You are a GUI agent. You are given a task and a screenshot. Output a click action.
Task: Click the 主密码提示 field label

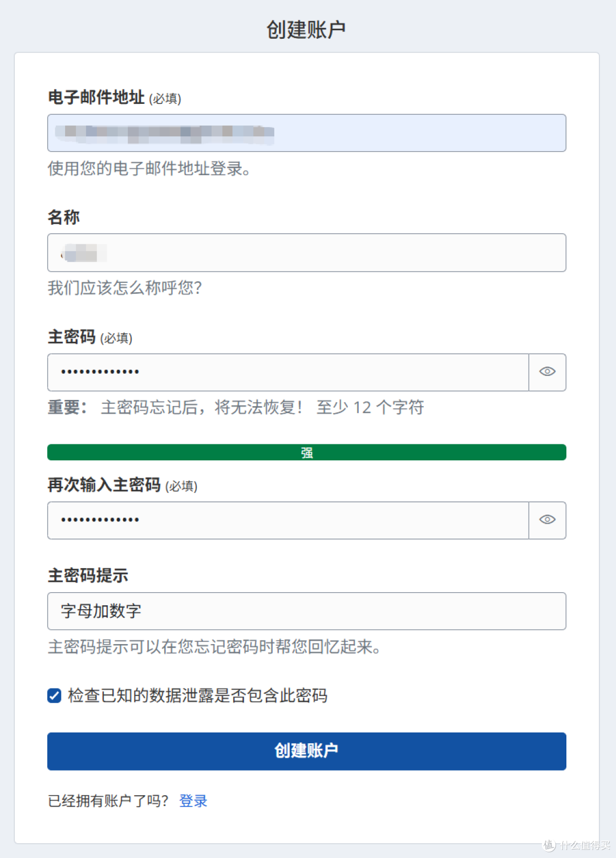[88, 576]
